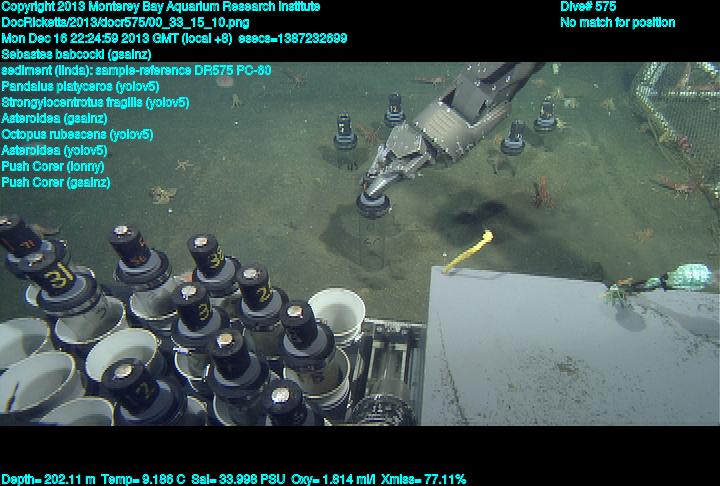The image size is (720, 486).
Task: Click the Push Corer (gsainz) annotation
Action: tap(56, 182)
